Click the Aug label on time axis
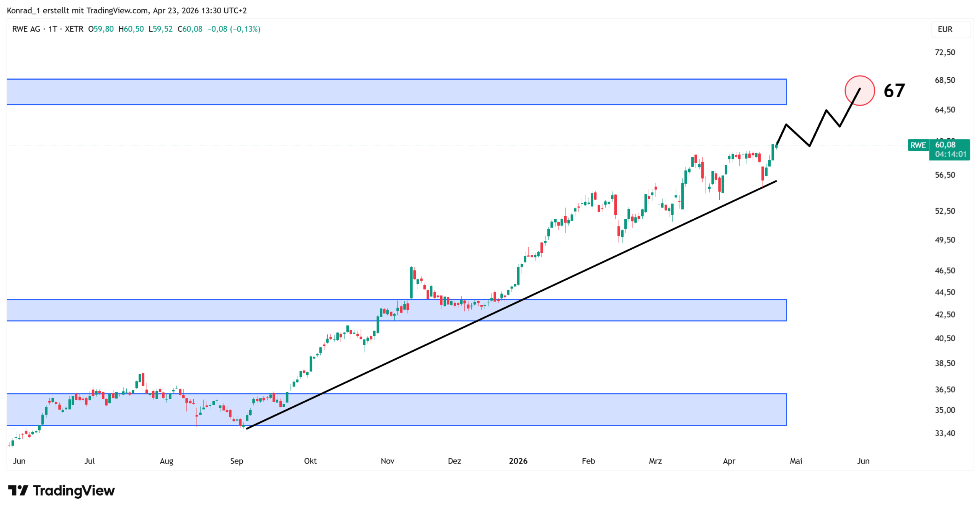 (x=167, y=461)
